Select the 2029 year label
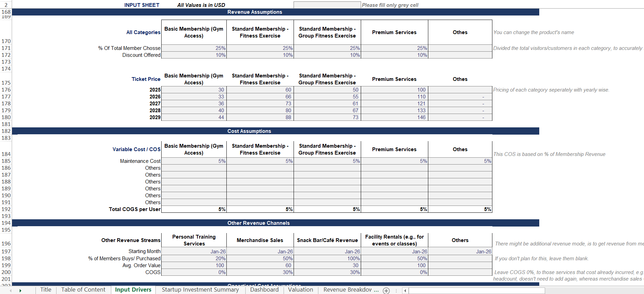Image resolution: width=644 pixels, height=294 pixels. 155,117
